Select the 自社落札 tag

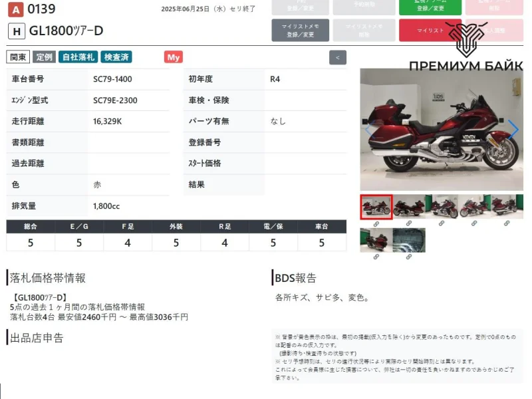[78, 57]
